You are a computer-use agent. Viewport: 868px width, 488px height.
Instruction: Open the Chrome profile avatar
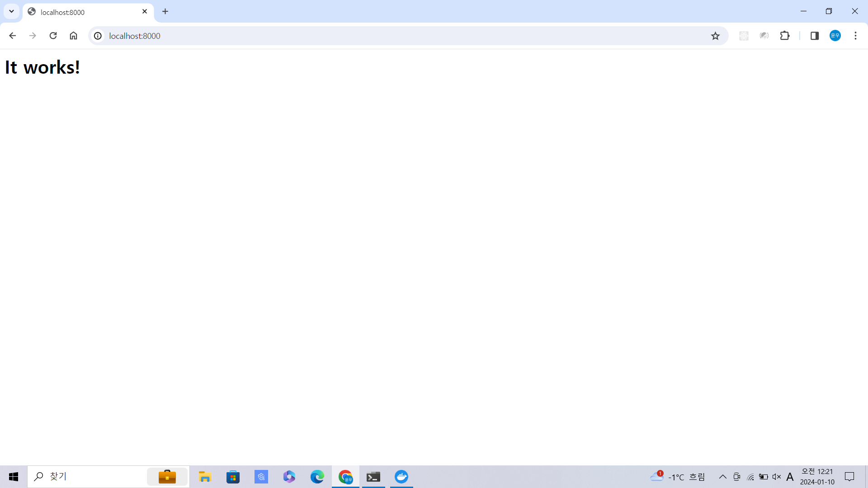point(835,36)
